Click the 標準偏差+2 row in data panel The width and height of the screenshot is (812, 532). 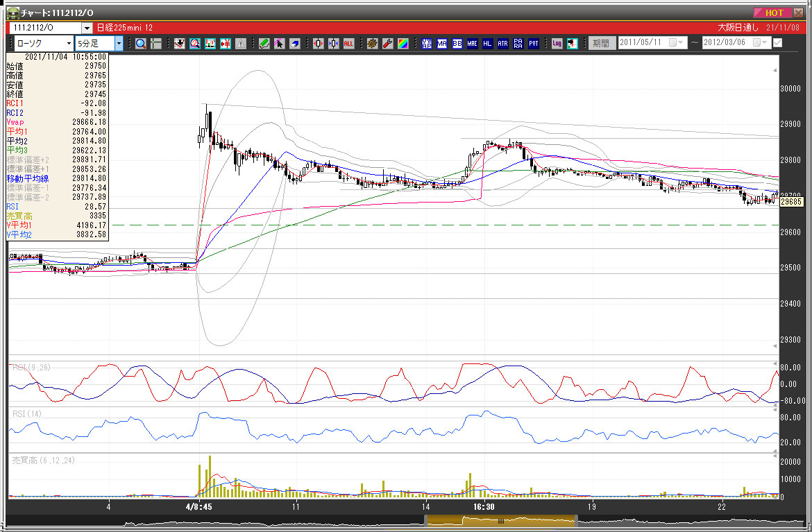56,160
